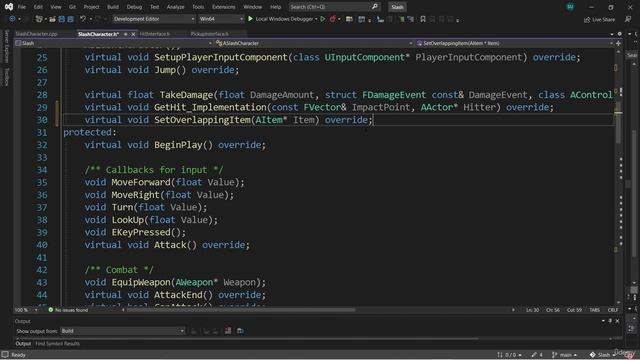Toggle auto hide pin on Output panel
This screenshot has height=360, width=640.
tap(610, 321)
